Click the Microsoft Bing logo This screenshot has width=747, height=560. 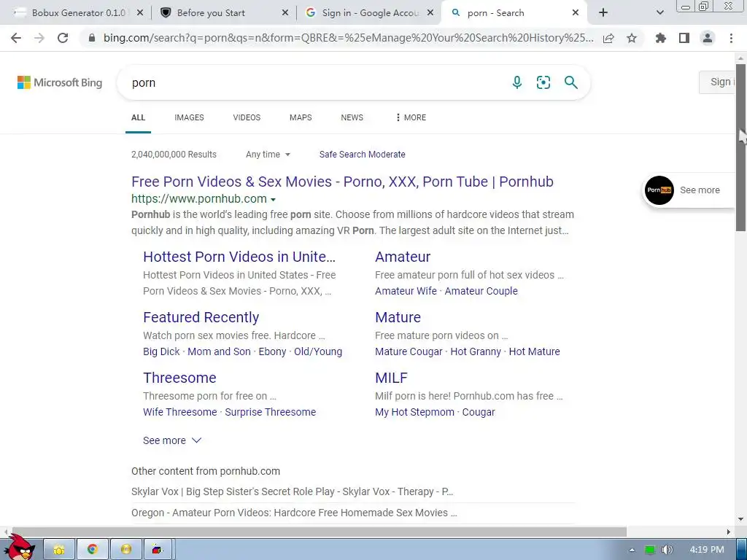pyautogui.click(x=60, y=83)
